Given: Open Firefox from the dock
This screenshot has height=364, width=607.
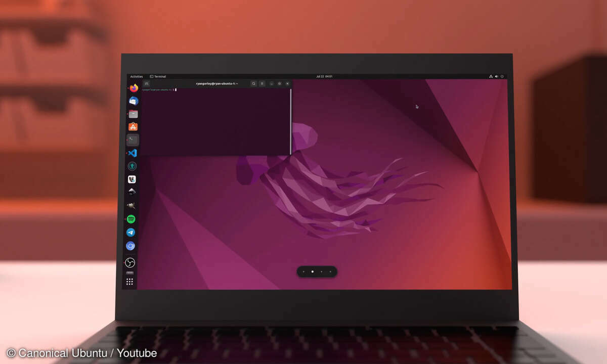Looking at the screenshot, I should [134, 88].
